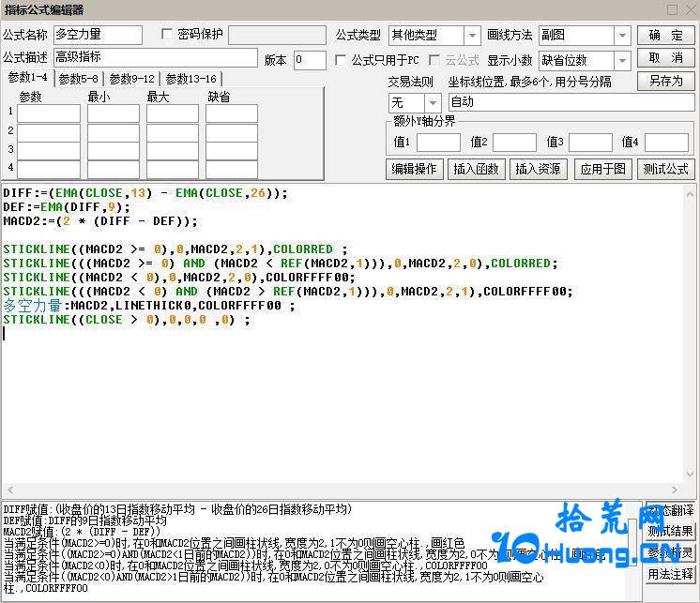
Task: Click the MACD2:=(2 * (DIFF - DEF)) line
Action: (x=100, y=221)
